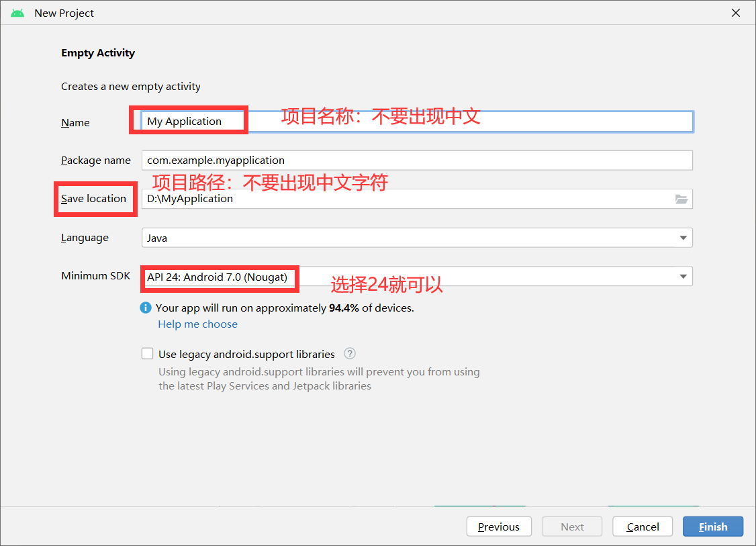Click the Package name label
This screenshot has width=756, height=546.
point(96,160)
